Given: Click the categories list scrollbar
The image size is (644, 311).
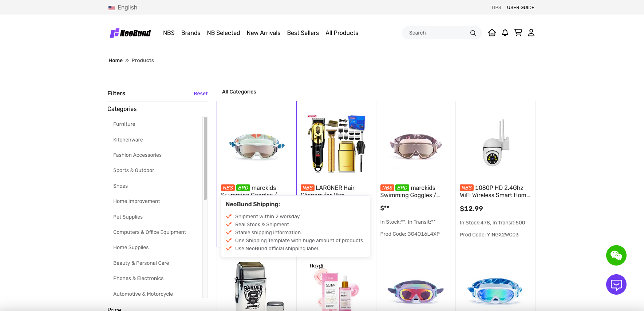Looking at the screenshot, I should tap(205, 158).
